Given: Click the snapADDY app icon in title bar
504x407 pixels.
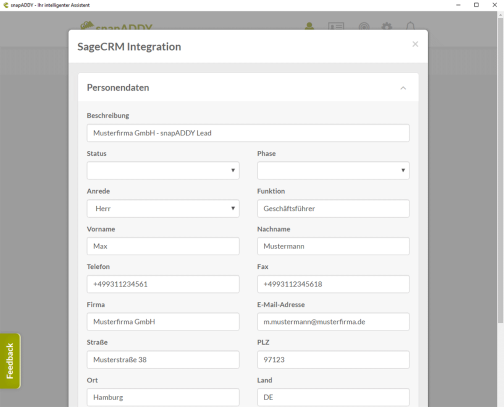Looking at the screenshot, I should pyautogui.click(x=5, y=5).
